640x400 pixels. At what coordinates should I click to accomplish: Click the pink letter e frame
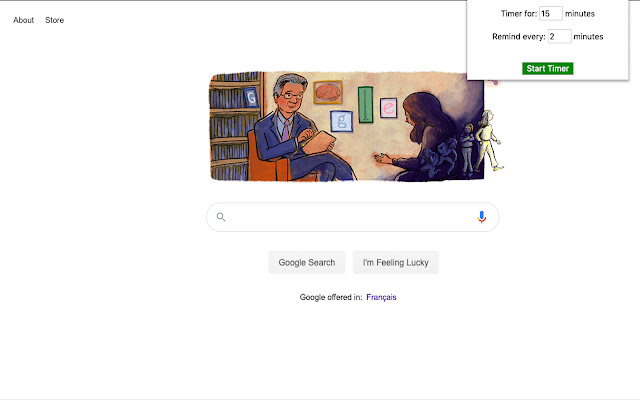388,108
